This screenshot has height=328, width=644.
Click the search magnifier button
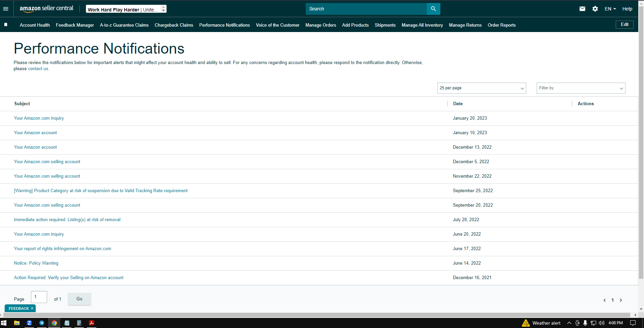(x=433, y=9)
